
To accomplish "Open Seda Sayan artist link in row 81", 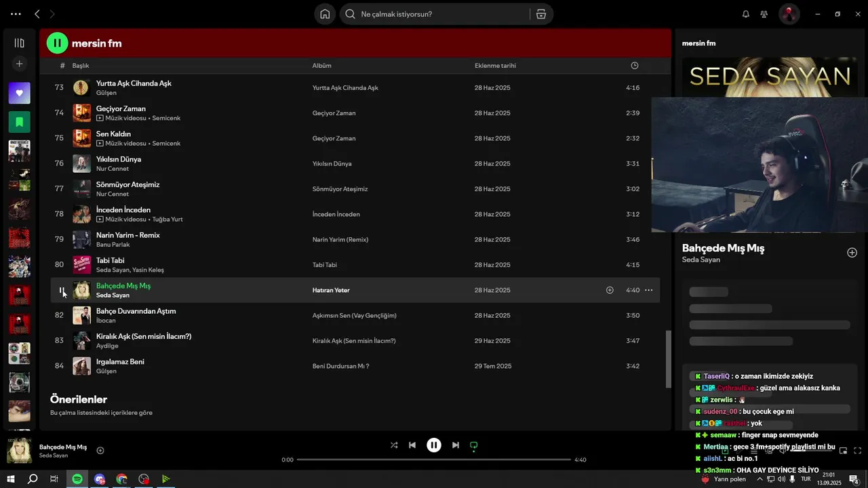I will pyautogui.click(x=113, y=296).
